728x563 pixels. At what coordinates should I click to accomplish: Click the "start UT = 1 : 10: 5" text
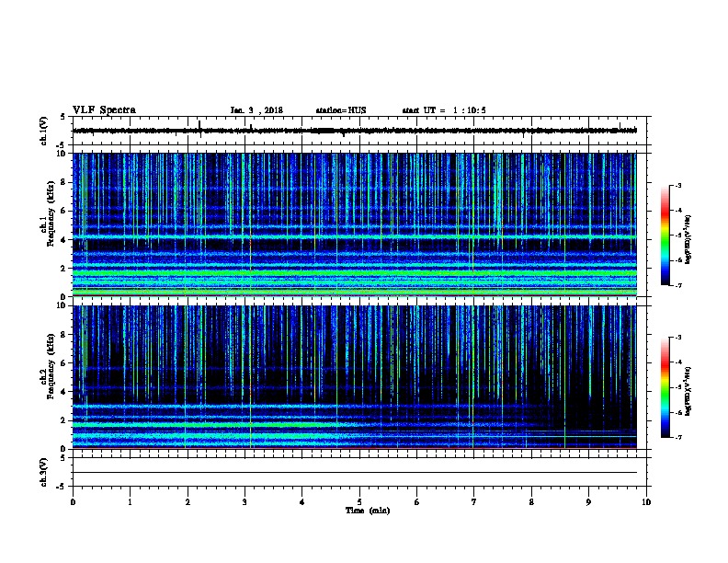444,110
